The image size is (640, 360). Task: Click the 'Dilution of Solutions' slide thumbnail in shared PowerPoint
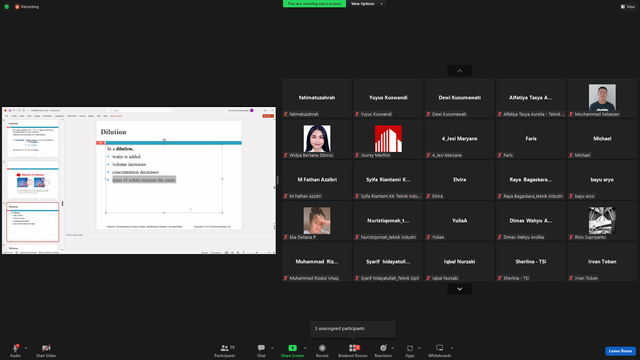pyautogui.click(x=33, y=180)
